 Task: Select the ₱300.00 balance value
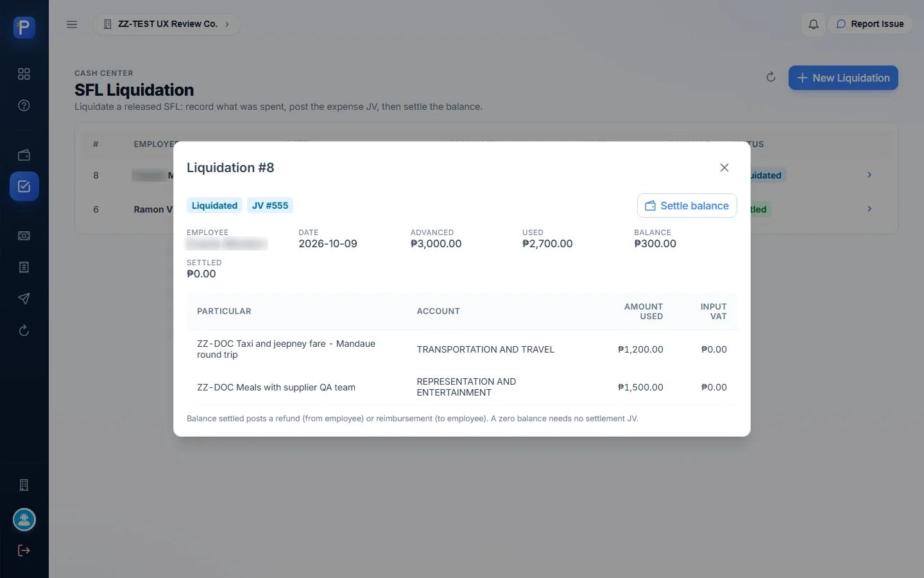pyautogui.click(x=655, y=243)
